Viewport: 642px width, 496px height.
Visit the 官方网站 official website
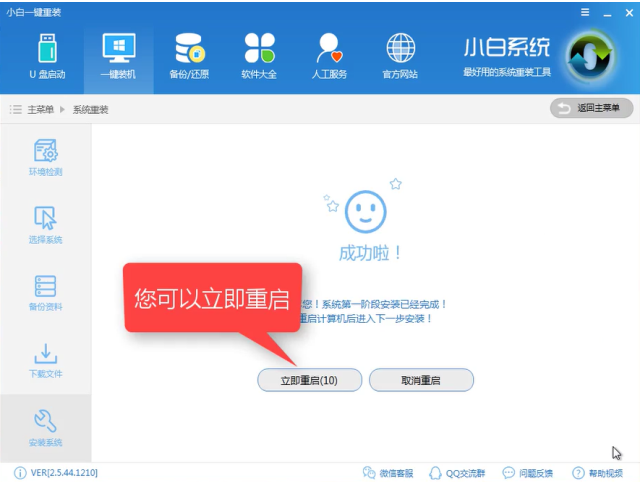[400, 56]
